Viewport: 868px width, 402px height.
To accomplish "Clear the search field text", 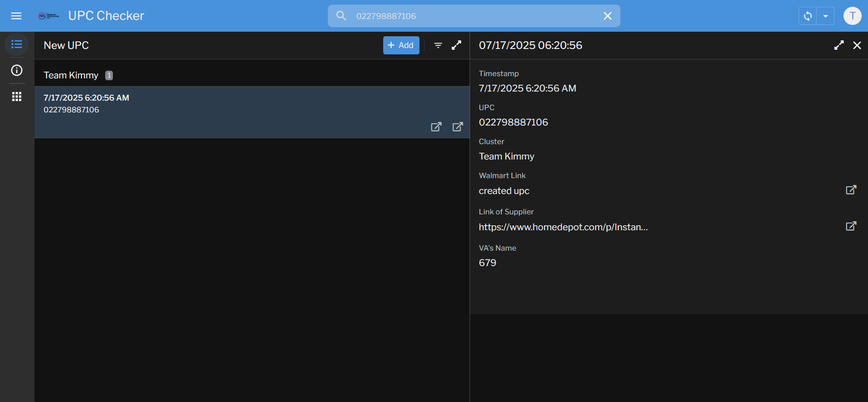I will point(607,16).
